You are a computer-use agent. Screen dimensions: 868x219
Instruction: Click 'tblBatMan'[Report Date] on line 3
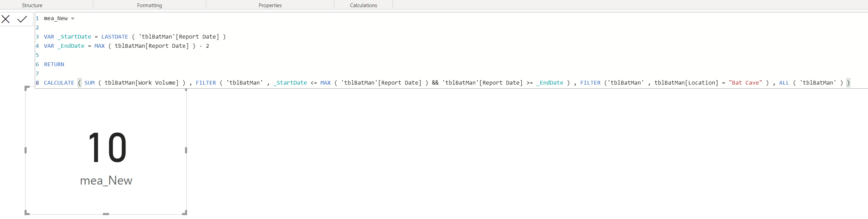pos(179,37)
